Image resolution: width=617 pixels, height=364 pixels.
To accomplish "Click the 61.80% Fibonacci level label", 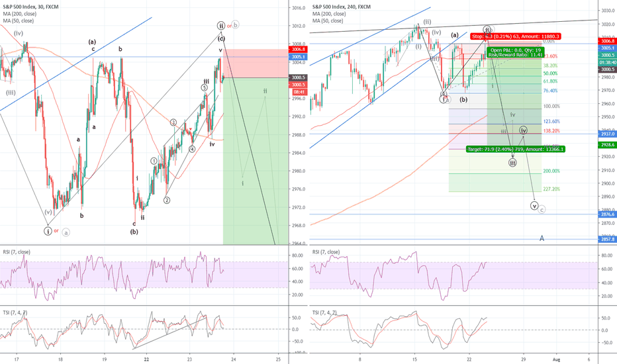I will pyautogui.click(x=550, y=81).
